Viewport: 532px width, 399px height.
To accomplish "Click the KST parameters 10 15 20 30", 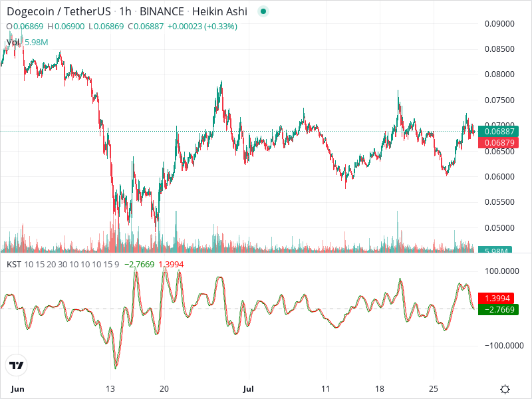I will coord(46,264).
